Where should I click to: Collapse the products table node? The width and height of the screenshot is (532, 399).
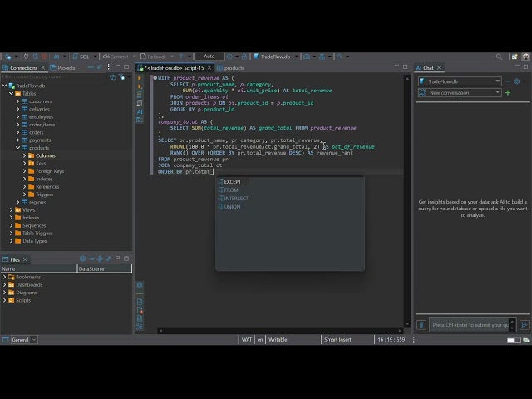click(x=17, y=148)
